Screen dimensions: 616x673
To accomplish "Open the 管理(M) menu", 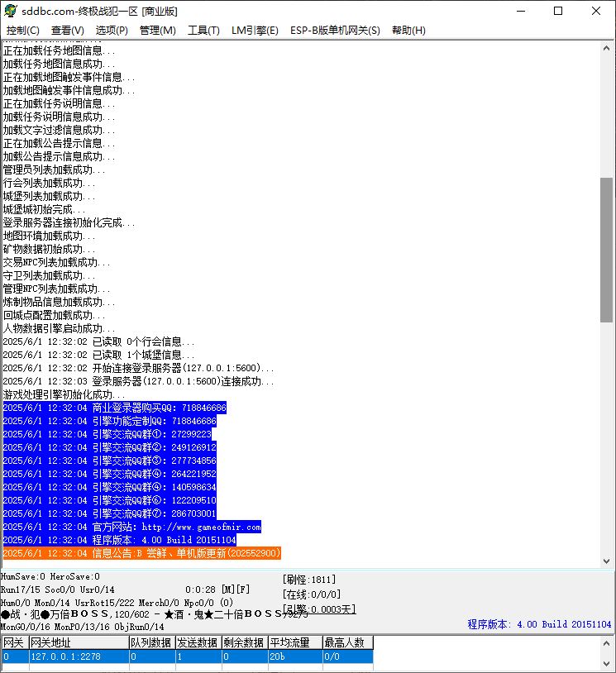I will (158, 31).
